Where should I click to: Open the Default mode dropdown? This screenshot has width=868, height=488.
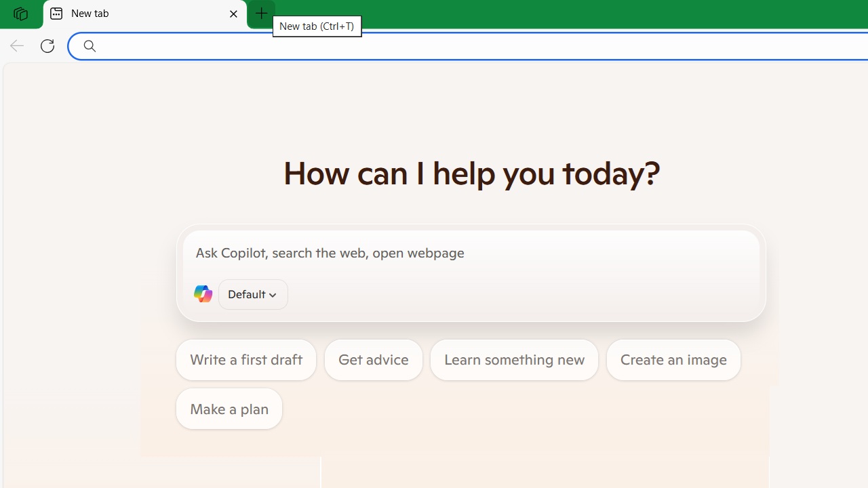pos(252,294)
